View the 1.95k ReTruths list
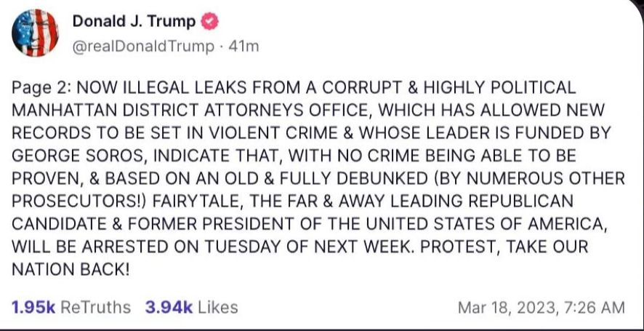This screenshot has height=331, width=644. pos(71,307)
